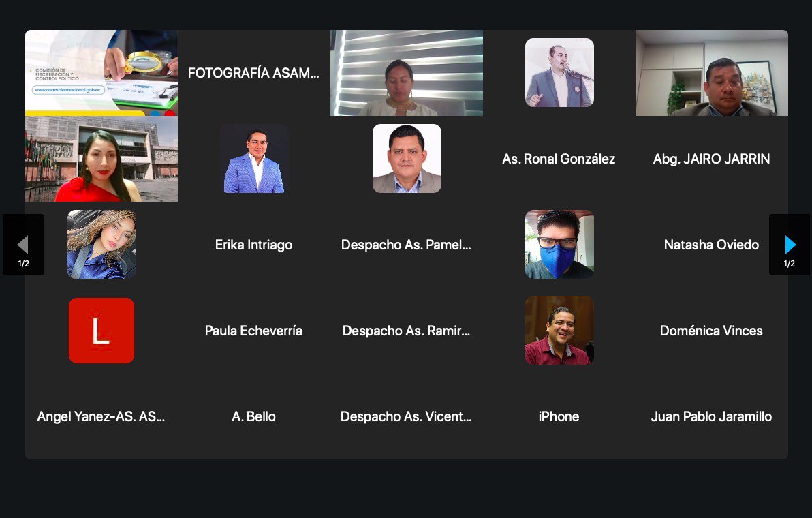Select the Juan Pablo Jaramillo tile
Screen dimensions: 812x518
tap(712, 416)
